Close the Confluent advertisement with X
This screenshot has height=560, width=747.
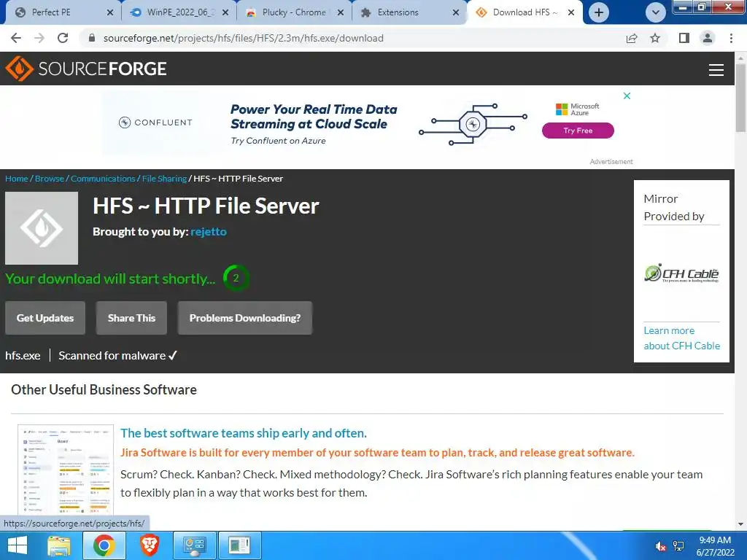(627, 96)
